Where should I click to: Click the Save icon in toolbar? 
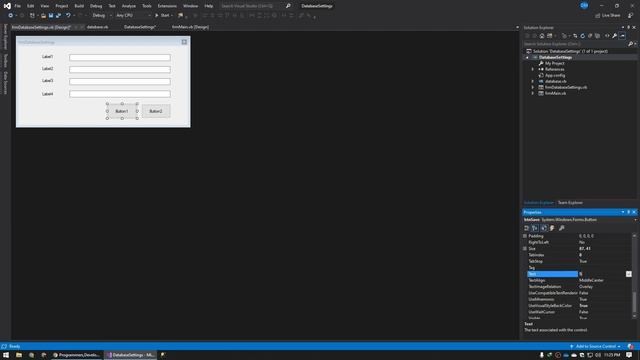[x=51, y=16]
